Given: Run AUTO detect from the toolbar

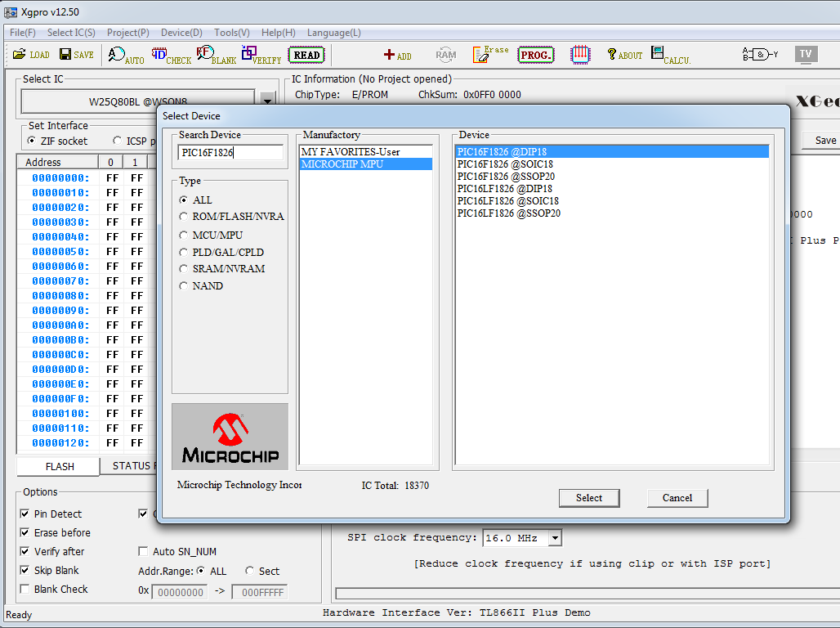Looking at the screenshot, I should click(x=126, y=56).
